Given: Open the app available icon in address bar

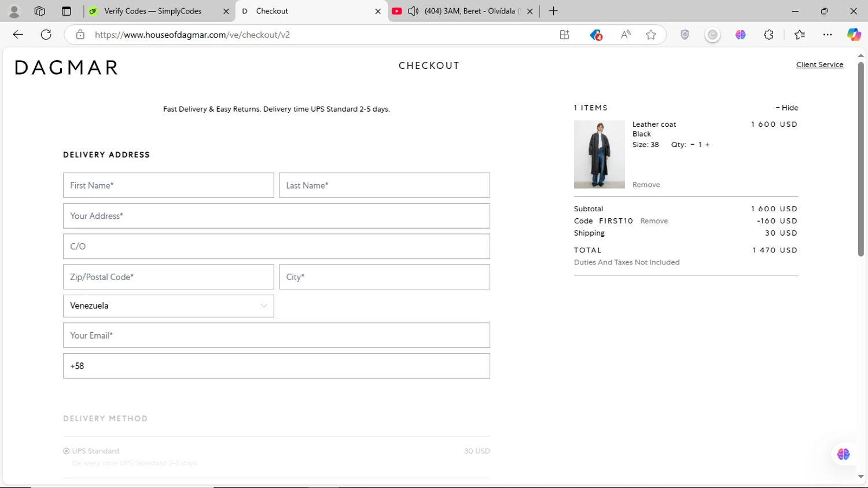Looking at the screenshot, I should tap(565, 35).
